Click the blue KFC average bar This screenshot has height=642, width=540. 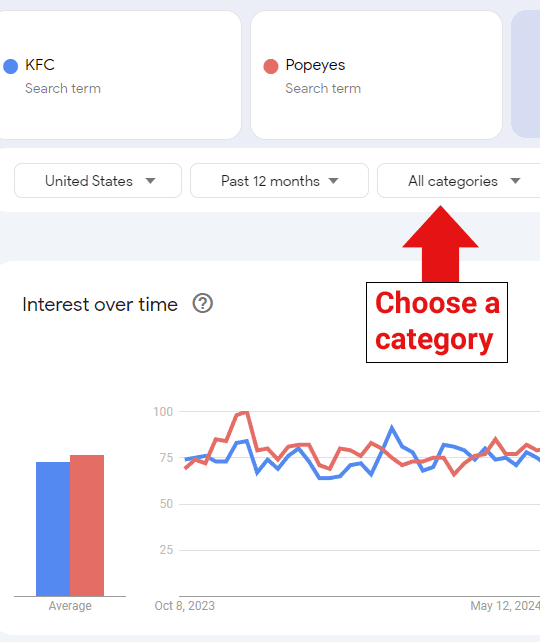pyautogui.click(x=53, y=529)
